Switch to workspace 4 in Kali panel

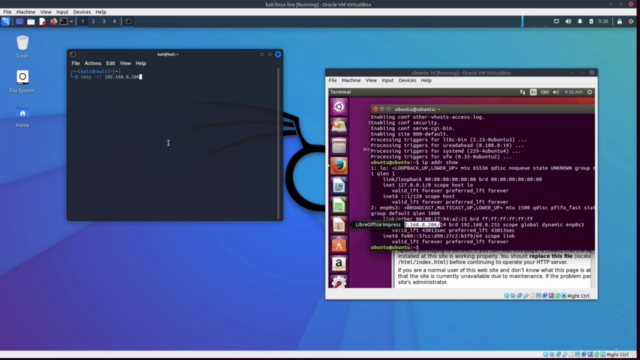point(114,21)
